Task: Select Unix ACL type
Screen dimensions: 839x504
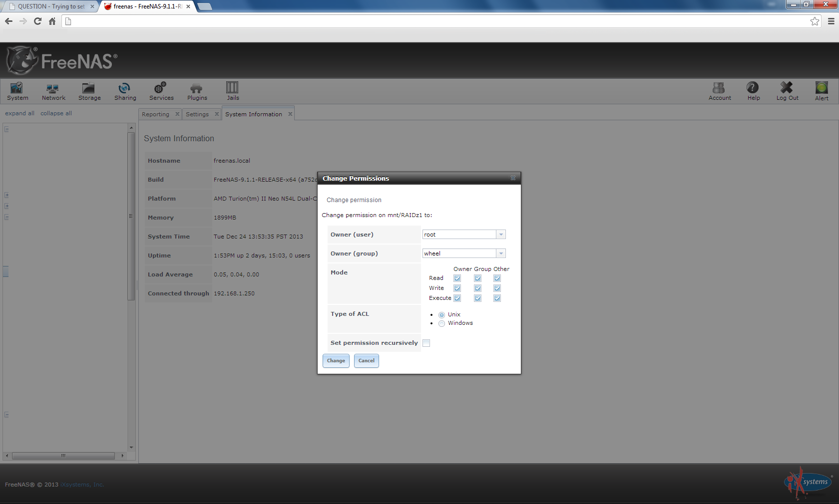Action: coord(441,315)
